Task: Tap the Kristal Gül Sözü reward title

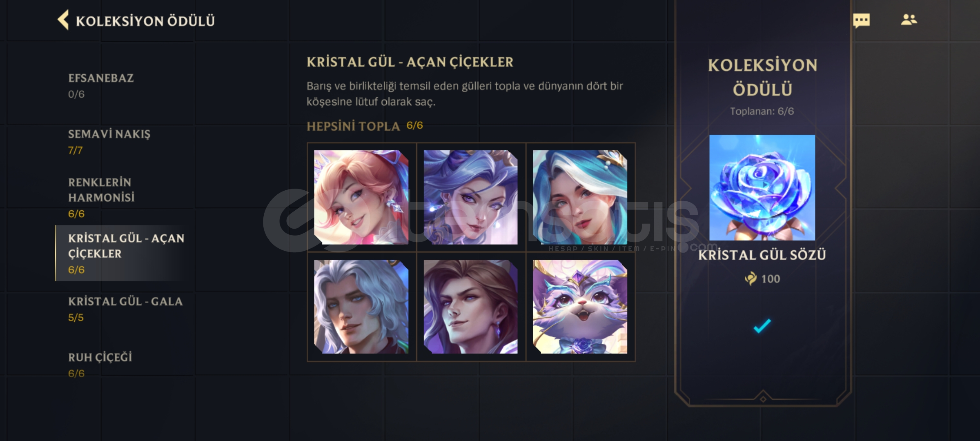Action: (x=762, y=255)
